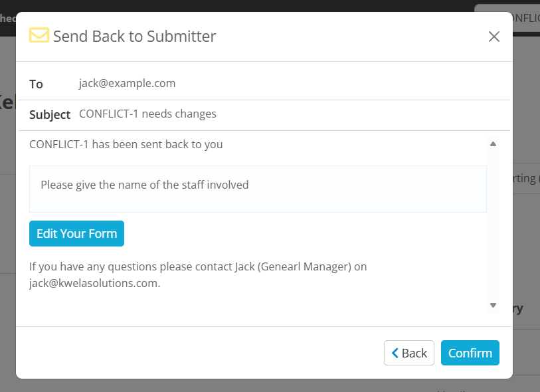
Task: Confirm sending the email back
Action: tap(470, 353)
